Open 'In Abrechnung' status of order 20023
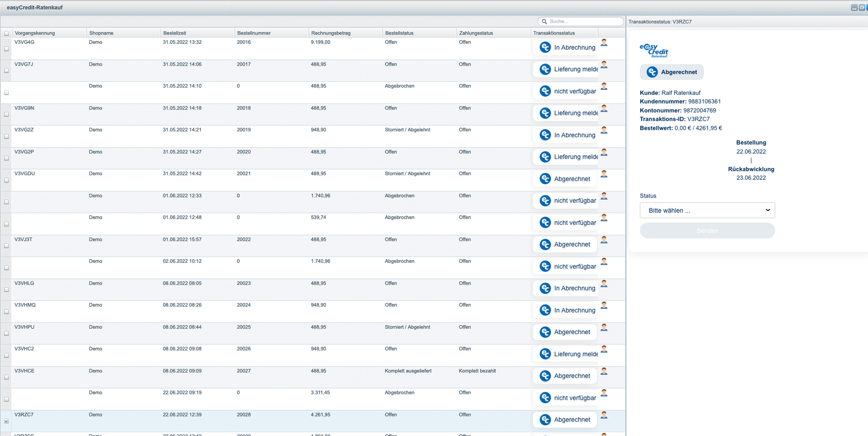 pos(565,288)
